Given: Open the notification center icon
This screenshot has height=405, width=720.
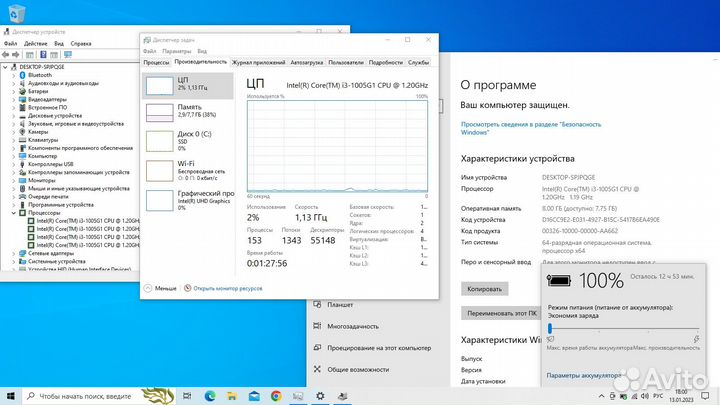Looking at the screenshot, I should [705, 396].
